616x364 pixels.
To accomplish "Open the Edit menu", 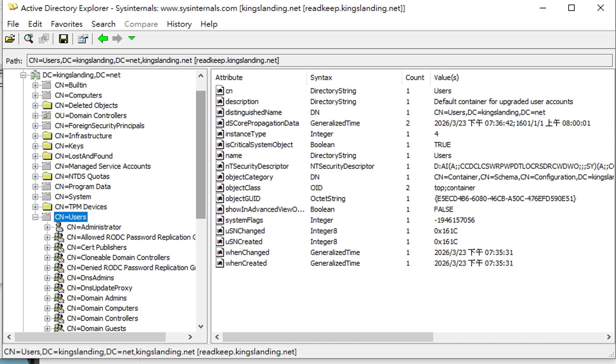I will (x=35, y=24).
